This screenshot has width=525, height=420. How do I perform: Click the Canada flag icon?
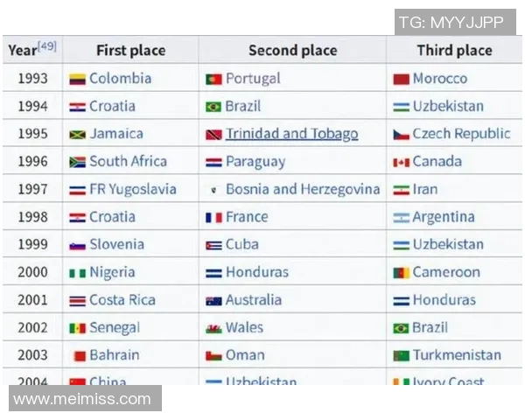coord(401,162)
